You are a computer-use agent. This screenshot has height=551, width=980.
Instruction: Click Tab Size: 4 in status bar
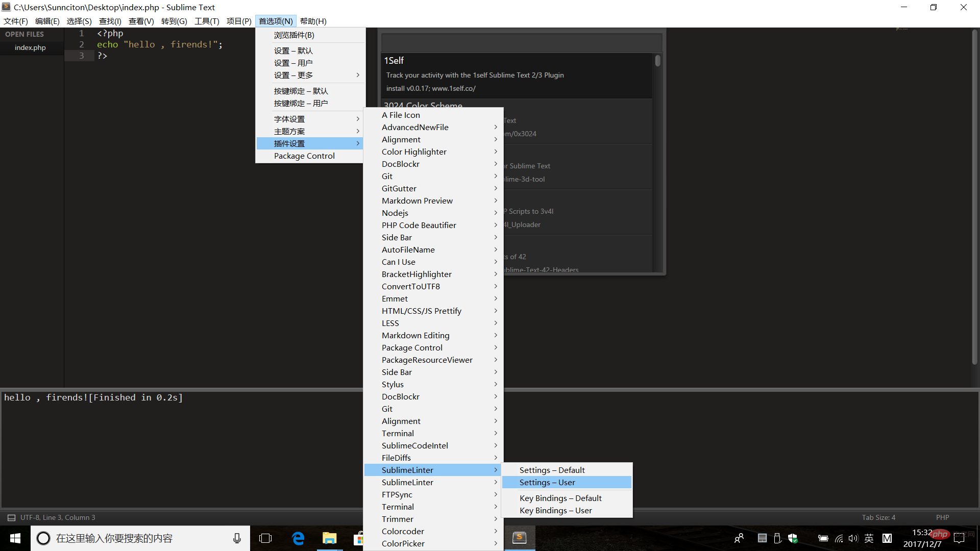tap(878, 518)
